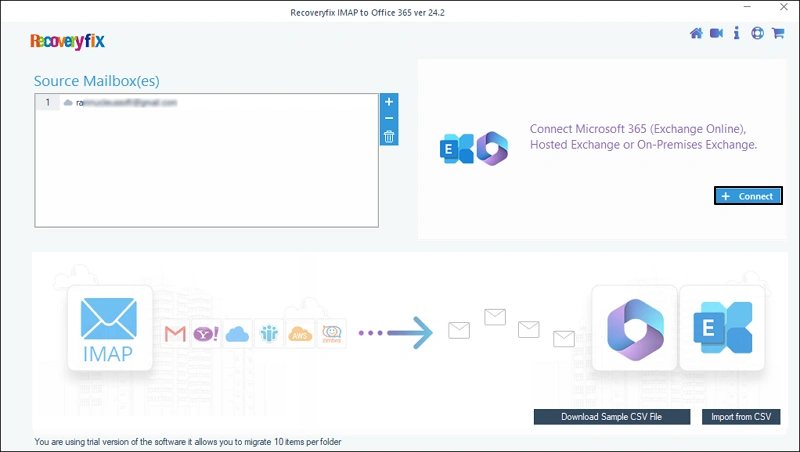Click Download Sample CSV File button
The height and width of the screenshot is (452, 800).
point(612,417)
